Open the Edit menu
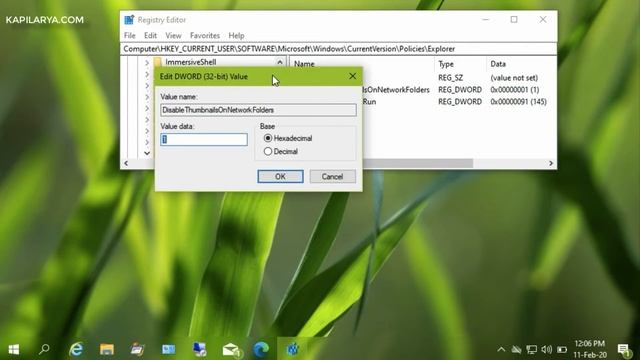Viewport: 640px width, 360px height. tap(150, 36)
